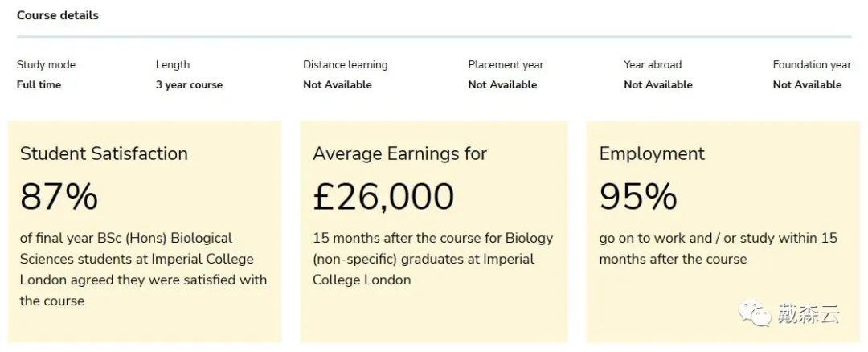The height and width of the screenshot is (352, 868).
Task: Click the Year abroad label
Action: (653, 64)
